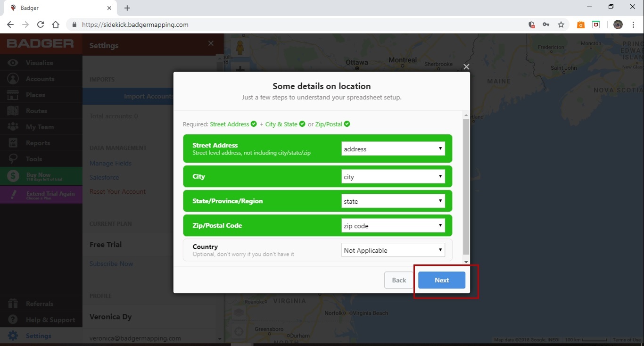644x346 pixels.
Task: Open Manage Fields link
Action: (110, 163)
